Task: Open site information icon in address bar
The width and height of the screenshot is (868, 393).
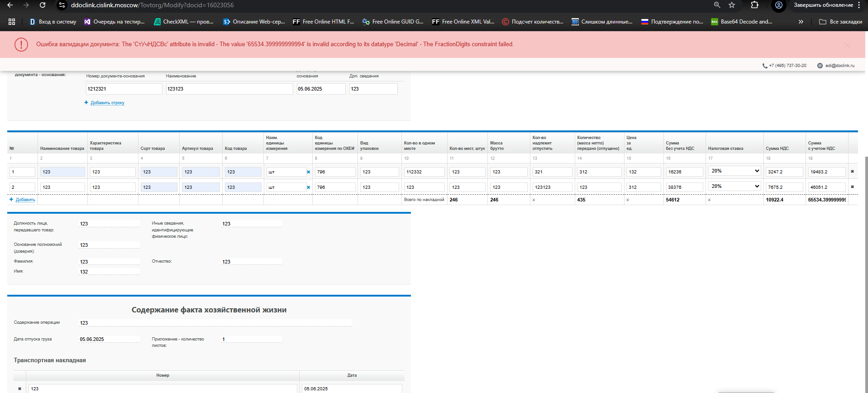Action: click(62, 5)
